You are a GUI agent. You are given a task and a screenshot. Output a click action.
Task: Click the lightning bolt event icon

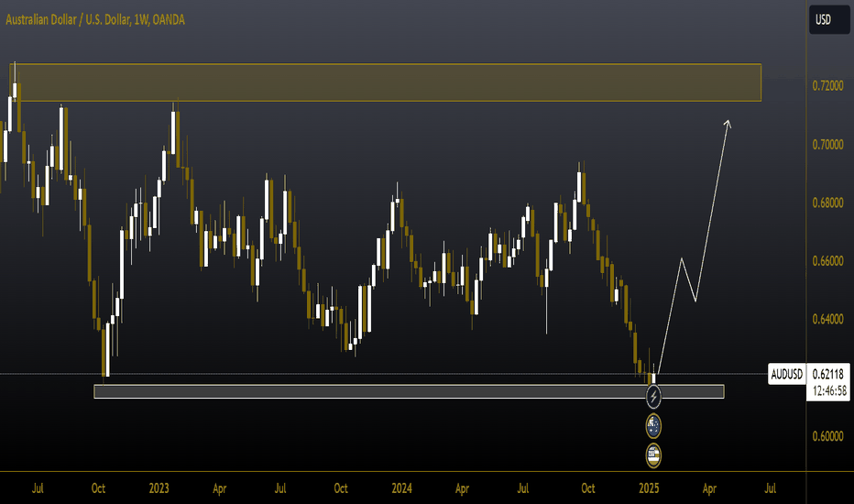[x=653, y=397]
